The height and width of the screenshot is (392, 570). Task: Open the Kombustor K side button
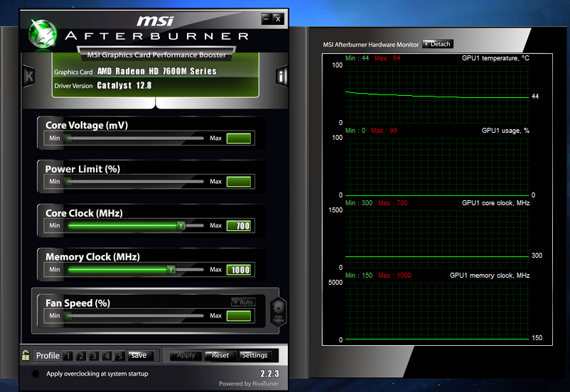tap(29, 76)
